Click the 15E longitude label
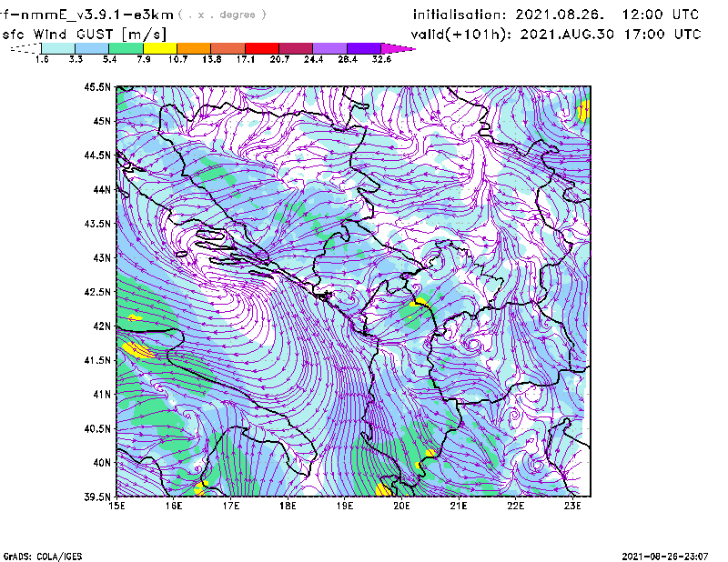Image resolution: width=728 pixels, height=562 pixels. [x=117, y=506]
